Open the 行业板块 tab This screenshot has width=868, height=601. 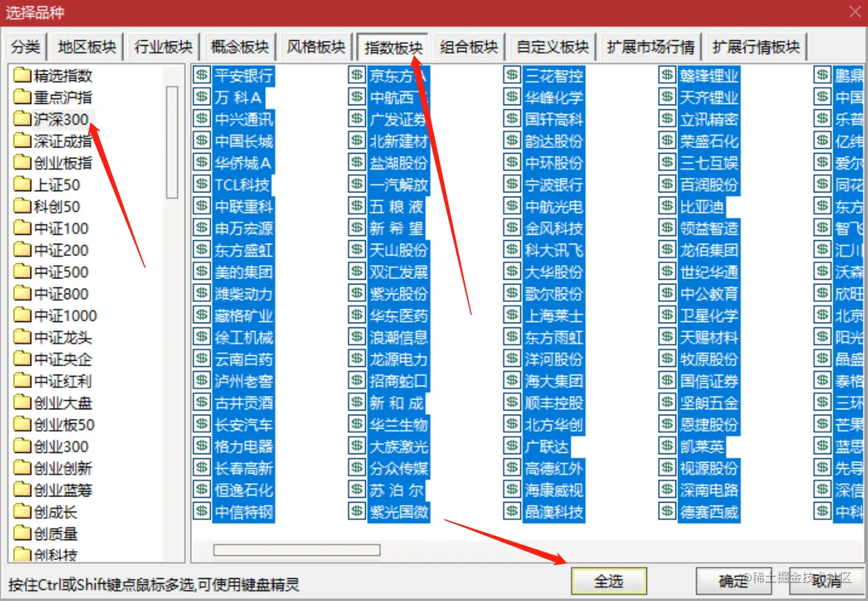click(163, 47)
